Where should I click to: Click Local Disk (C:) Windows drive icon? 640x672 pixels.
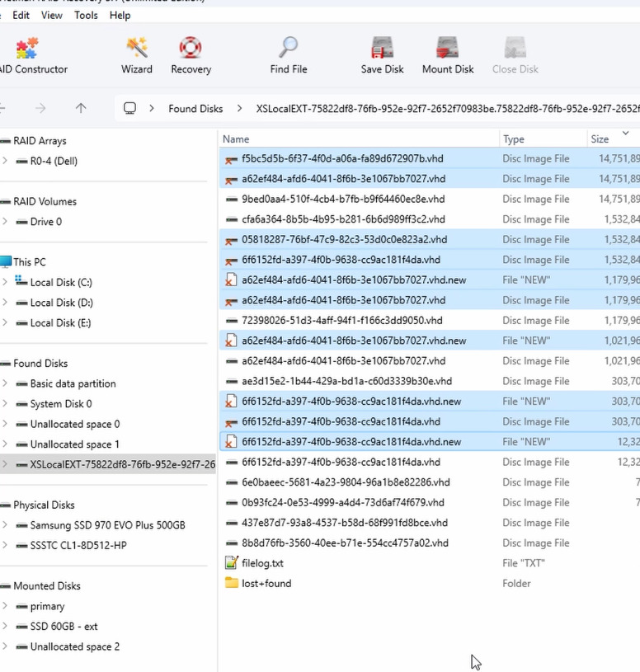click(21, 281)
